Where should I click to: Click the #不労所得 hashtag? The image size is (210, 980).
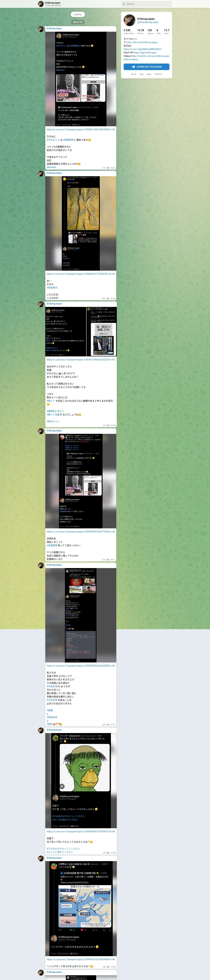pyautogui.click(x=52, y=700)
